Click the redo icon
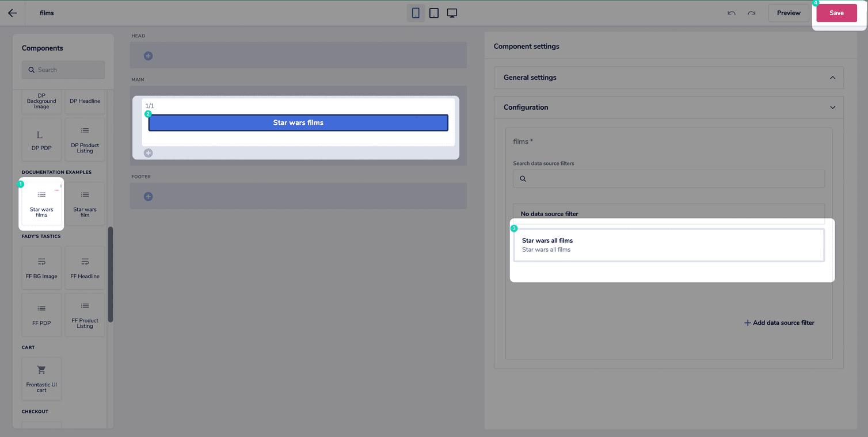 click(x=751, y=13)
